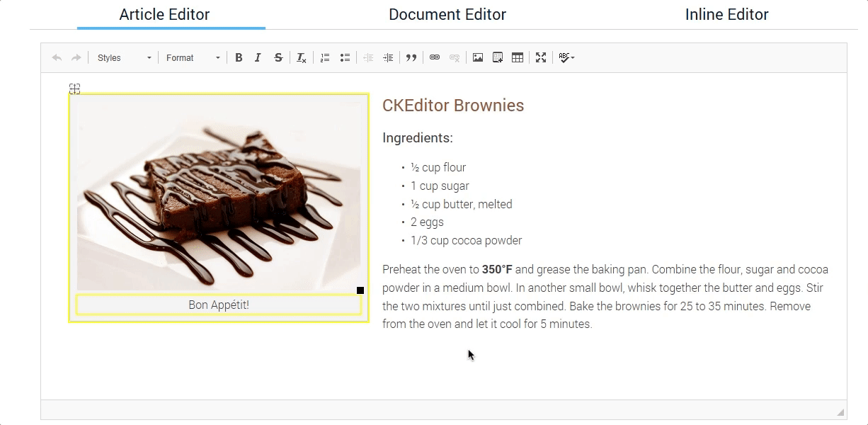Insert a bulleted list
This screenshot has height=425, width=868.
tap(345, 58)
